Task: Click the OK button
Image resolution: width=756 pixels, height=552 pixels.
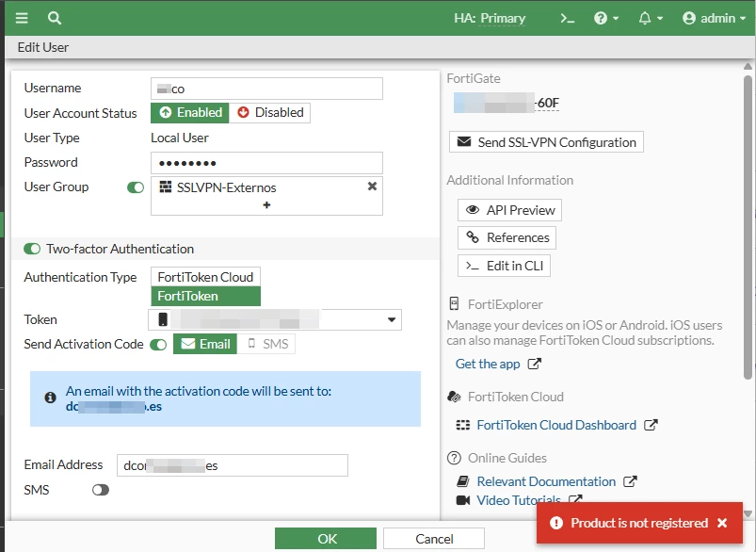Action: click(326, 539)
